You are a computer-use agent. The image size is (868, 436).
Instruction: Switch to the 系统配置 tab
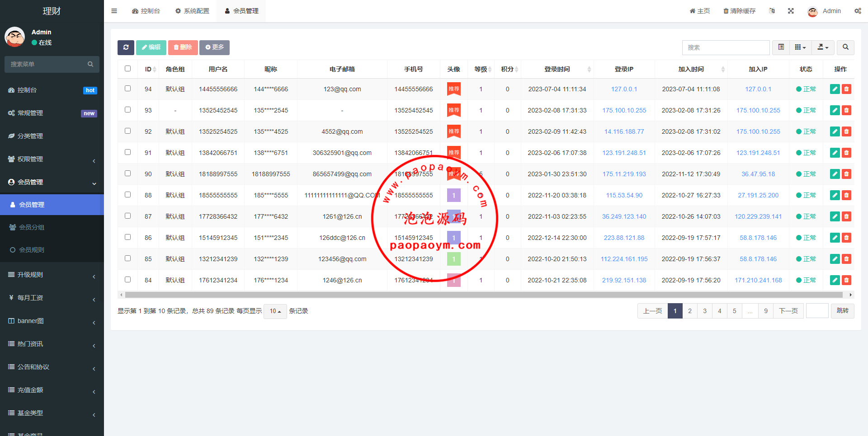[192, 11]
